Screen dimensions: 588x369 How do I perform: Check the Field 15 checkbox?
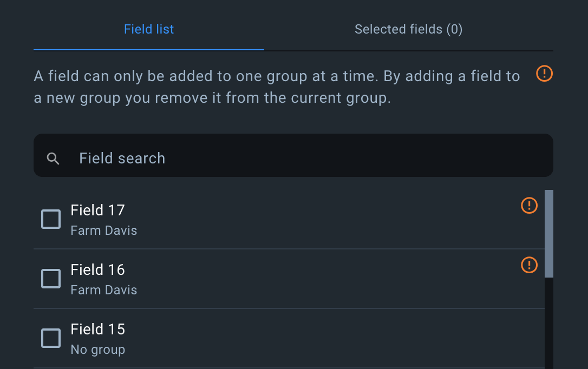[50, 338]
